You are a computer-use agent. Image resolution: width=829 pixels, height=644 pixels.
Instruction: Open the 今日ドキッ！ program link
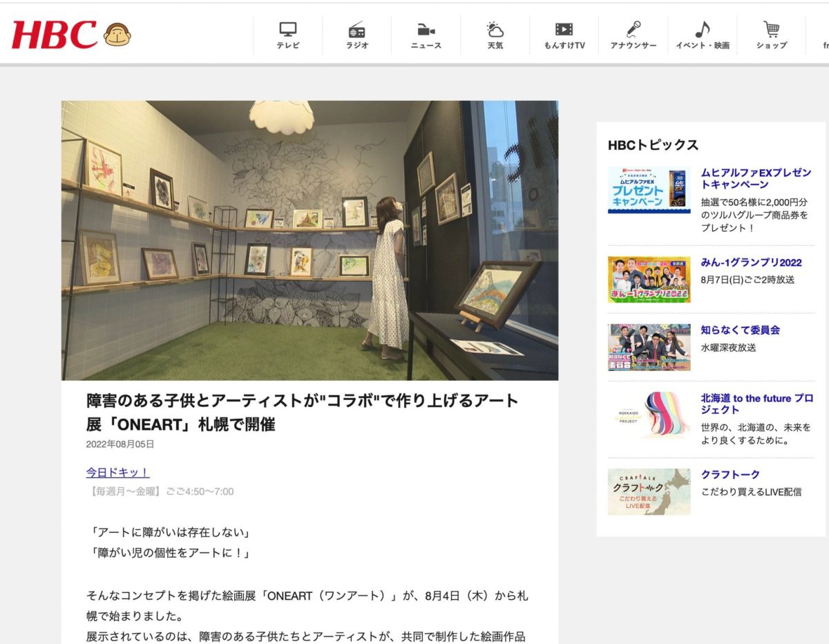(x=117, y=473)
